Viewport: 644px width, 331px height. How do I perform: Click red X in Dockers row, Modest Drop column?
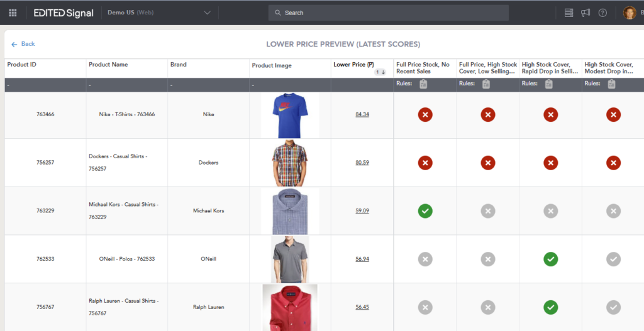614,163
